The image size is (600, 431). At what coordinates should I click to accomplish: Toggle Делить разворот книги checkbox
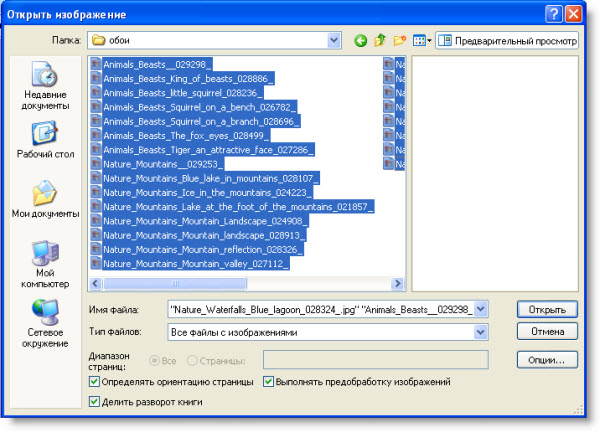click(x=94, y=402)
